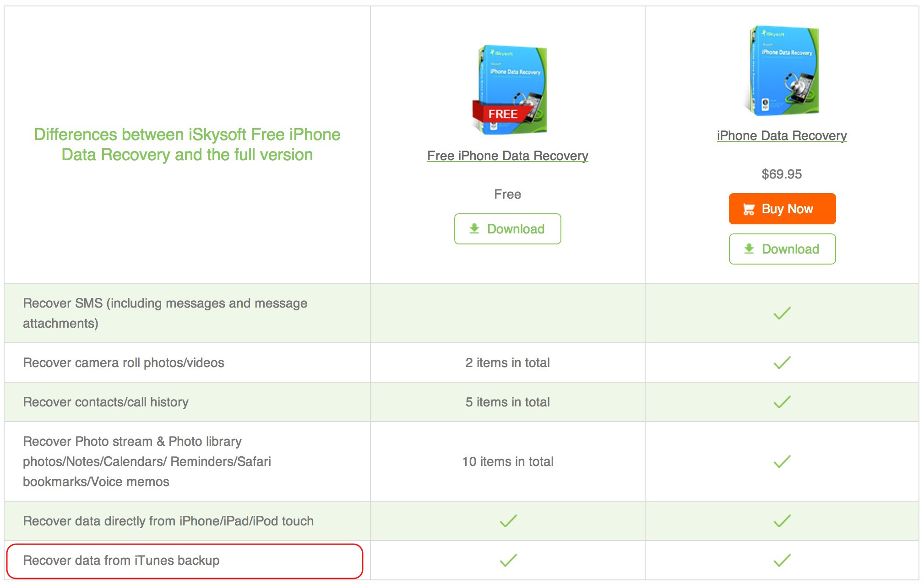The image size is (924, 584).
Task: Click free-version checkmark for iTunes backup row
Action: click(508, 560)
